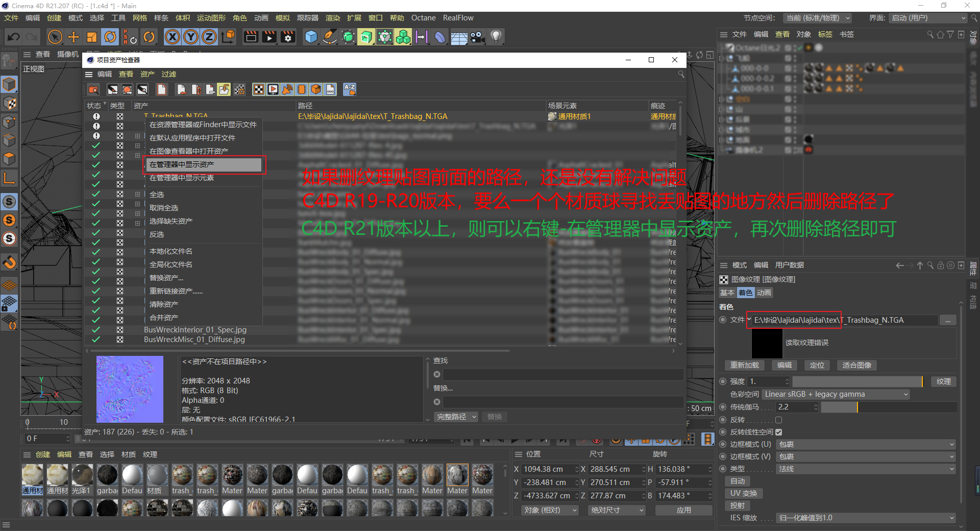Open the IES 缩放 dropdown
This screenshot has width=980, height=531.
click(x=866, y=518)
